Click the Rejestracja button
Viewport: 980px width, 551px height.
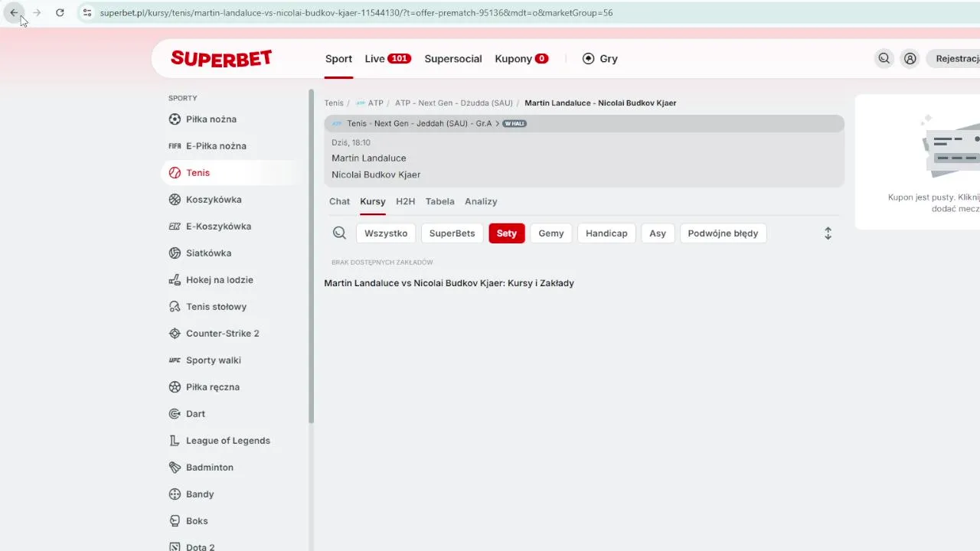click(x=954, y=58)
